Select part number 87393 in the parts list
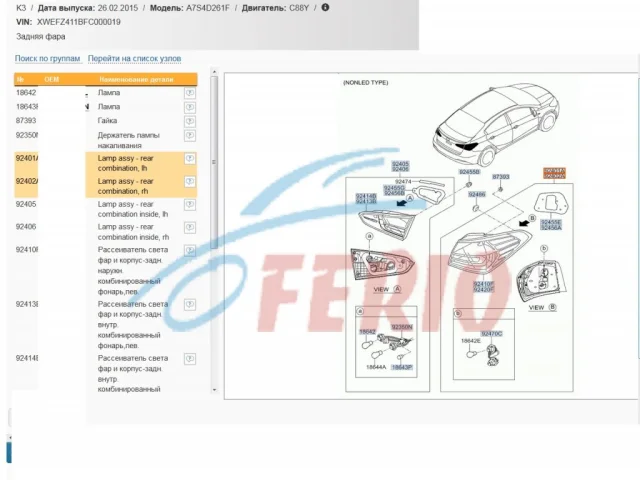 27,120
